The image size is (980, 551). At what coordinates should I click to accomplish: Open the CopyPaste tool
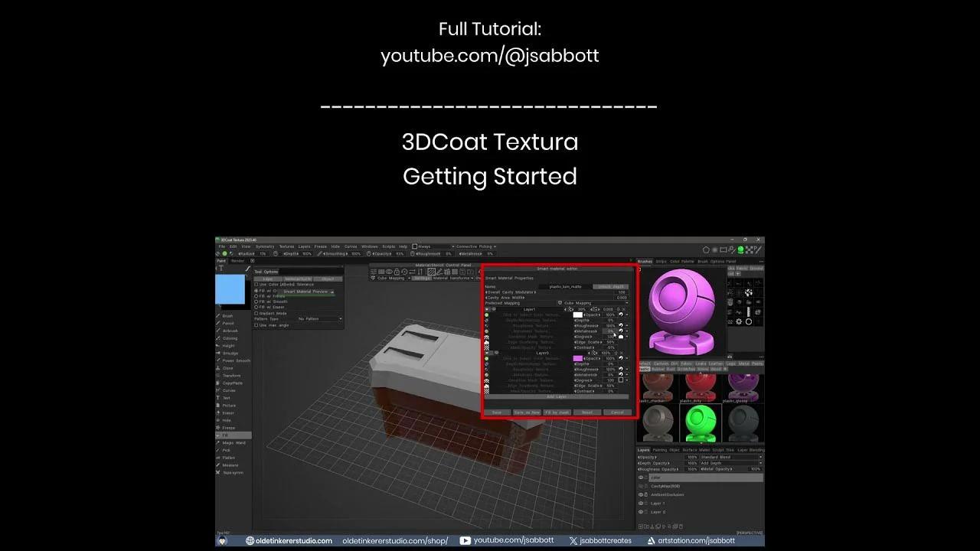[230, 382]
